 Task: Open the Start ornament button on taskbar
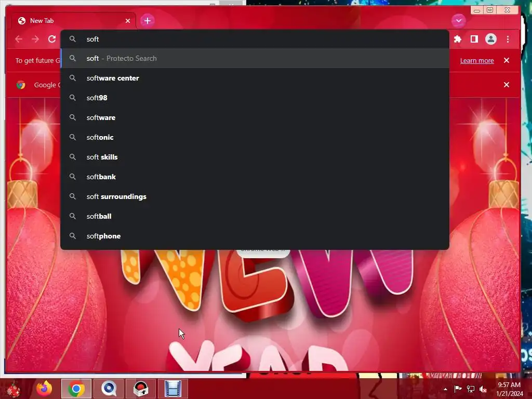click(13, 389)
